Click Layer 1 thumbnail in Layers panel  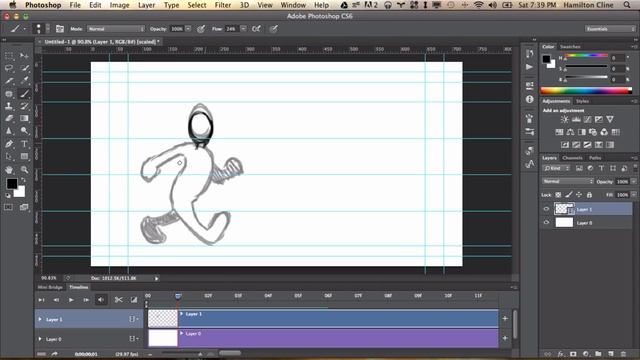[x=564, y=209]
